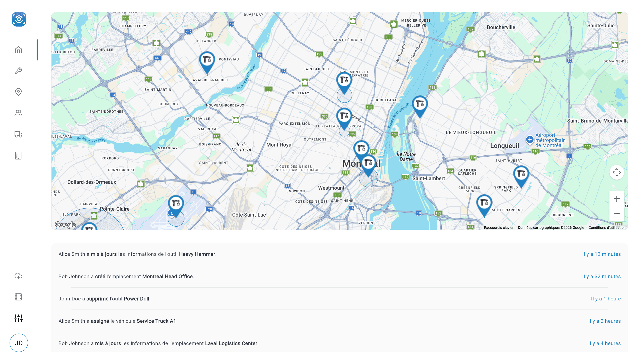Open the Locations map-pin section
Screen dimensions: 641x364
(19, 92)
